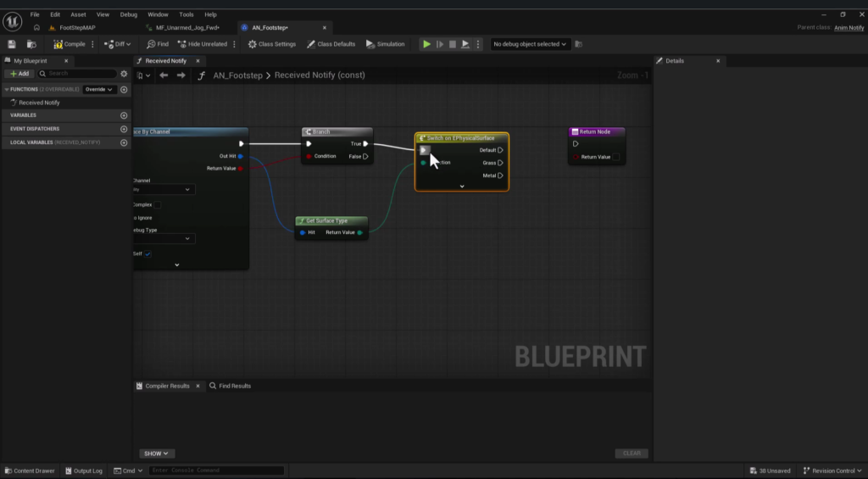Open the Anim Notify parent class link
Image resolution: width=868 pixels, height=479 pixels.
tap(849, 28)
